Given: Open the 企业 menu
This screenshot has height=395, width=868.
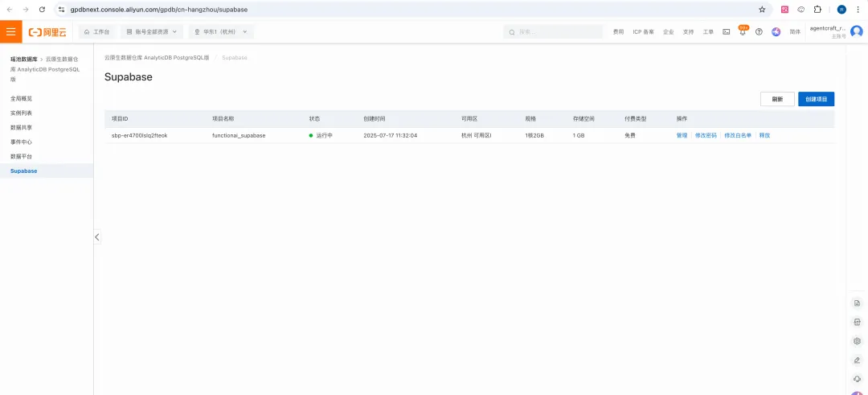Looking at the screenshot, I should click(x=668, y=32).
